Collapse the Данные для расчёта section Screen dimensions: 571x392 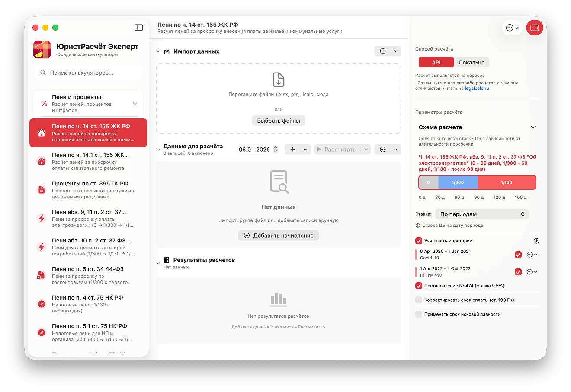[158, 150]
